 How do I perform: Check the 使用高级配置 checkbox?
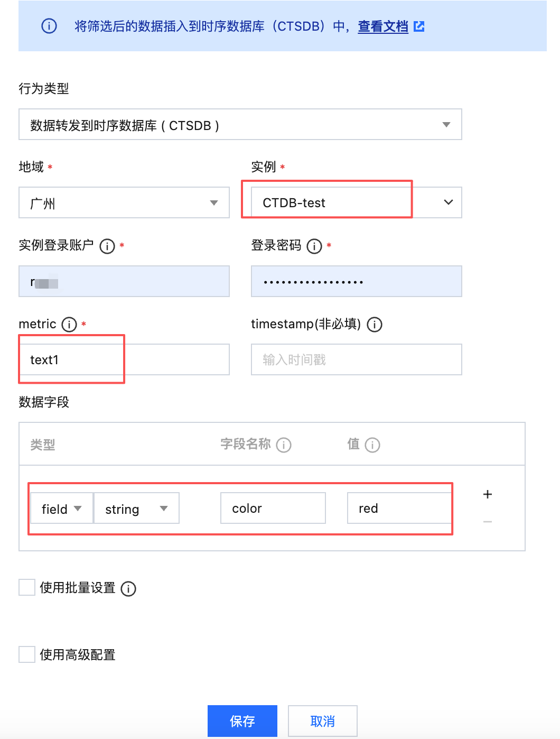point(27,654)
